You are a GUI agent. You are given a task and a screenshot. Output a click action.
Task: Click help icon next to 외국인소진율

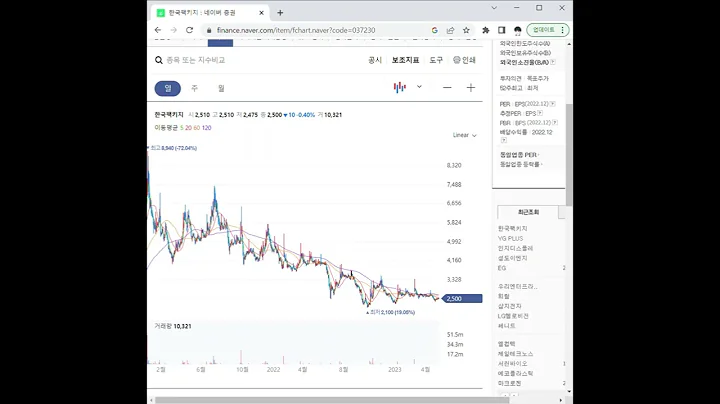[553, 62]
